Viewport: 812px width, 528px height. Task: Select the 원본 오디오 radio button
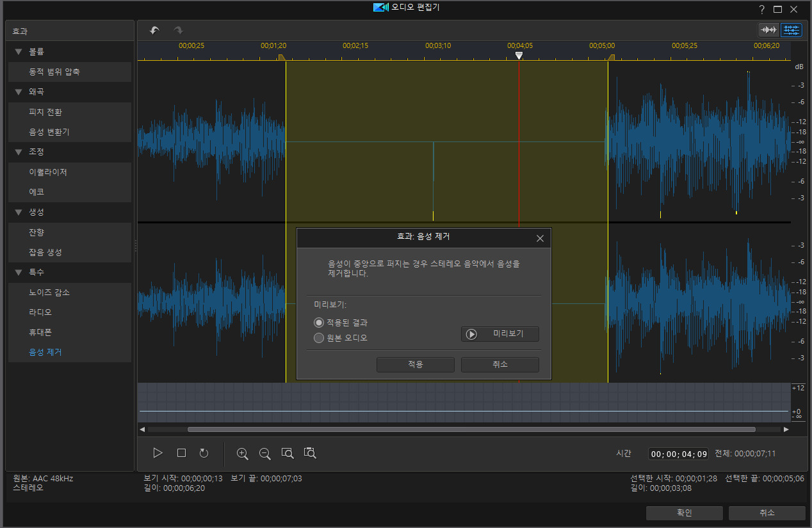pos(319,337)
